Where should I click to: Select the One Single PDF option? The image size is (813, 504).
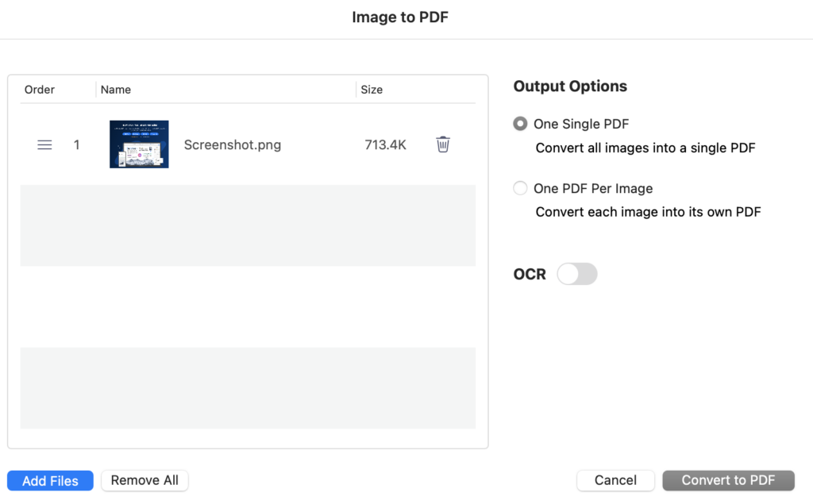pos(581,124)
